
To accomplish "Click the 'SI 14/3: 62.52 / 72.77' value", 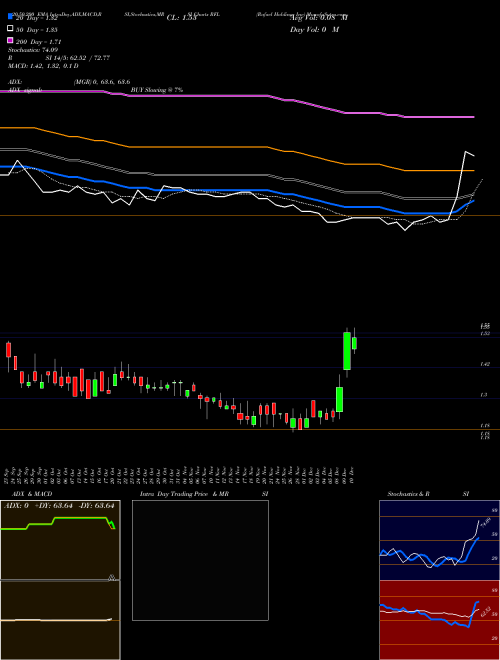I will pyautogui.click(x=78, y=58).
